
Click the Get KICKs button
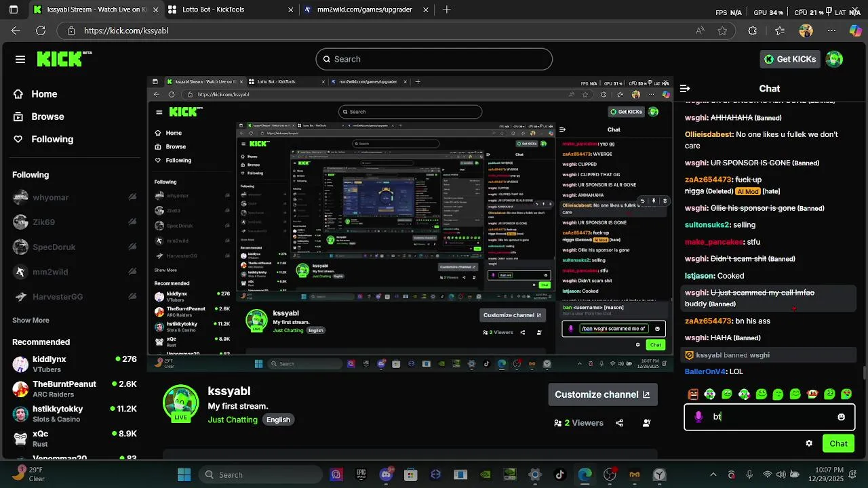[x=790, y=59]
